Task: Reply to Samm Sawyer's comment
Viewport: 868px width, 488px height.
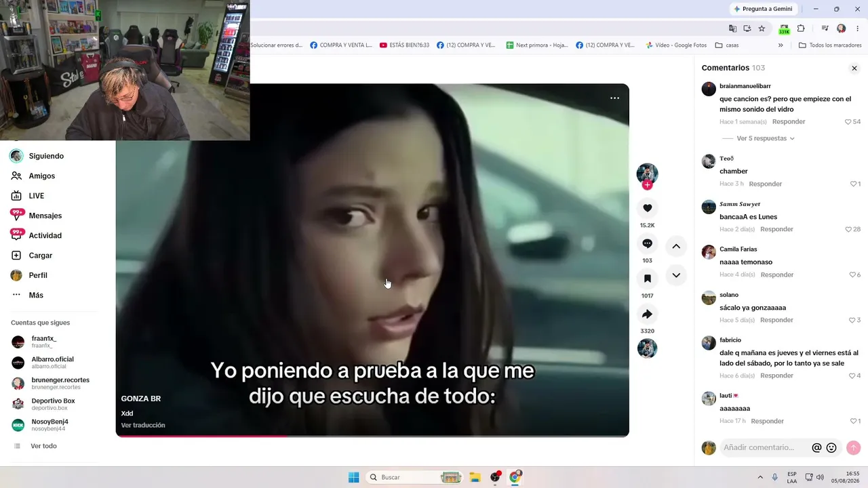Action: pos(777,229)
